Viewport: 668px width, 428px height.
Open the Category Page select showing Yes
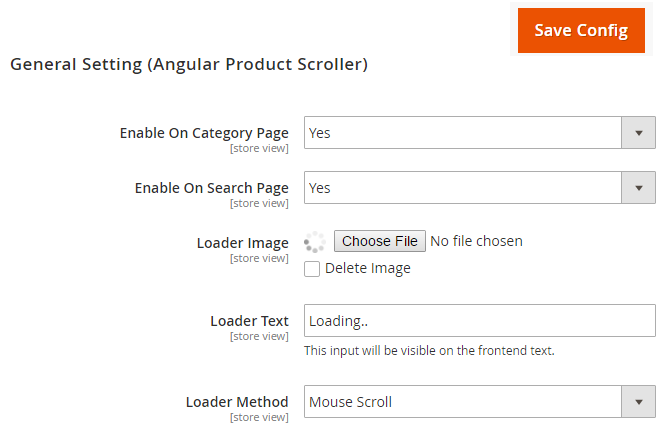point(462,133)
